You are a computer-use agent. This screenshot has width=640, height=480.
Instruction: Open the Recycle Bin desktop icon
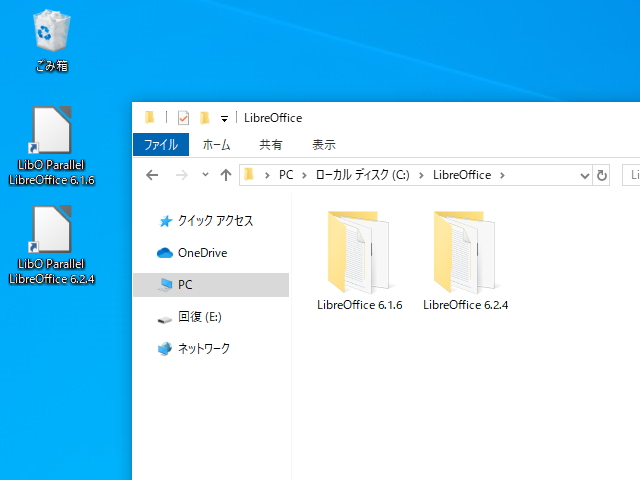51,41
